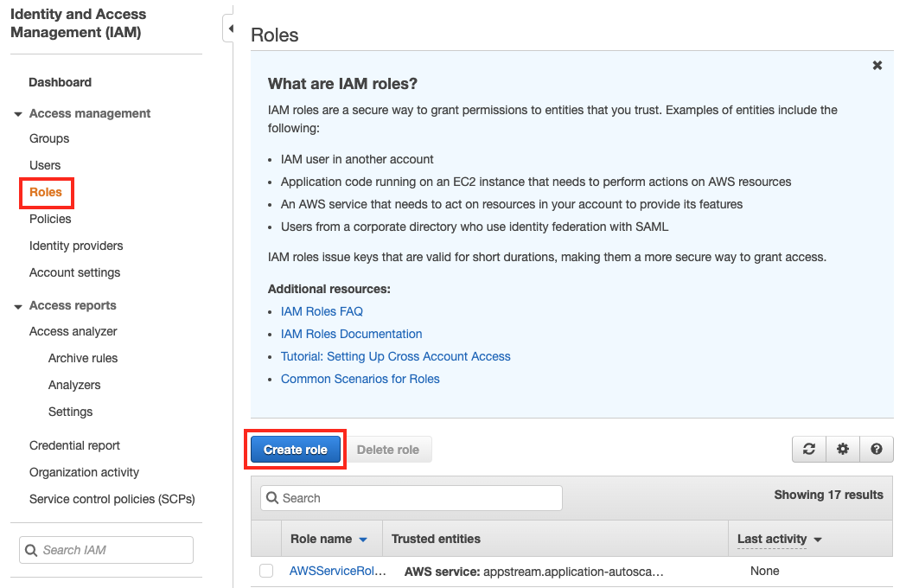Click the help question mark icon
906x588 pixels.
[x=877, y=449]
